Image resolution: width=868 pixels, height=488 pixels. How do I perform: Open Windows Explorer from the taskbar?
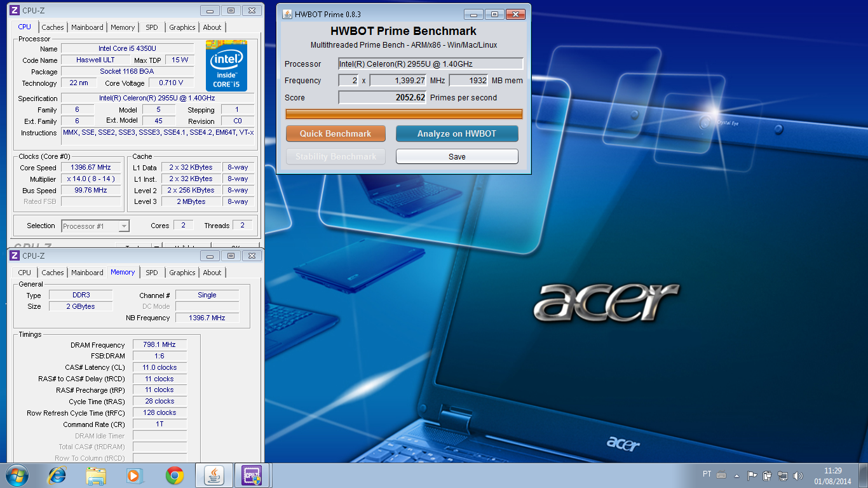[x=97, y=475]
